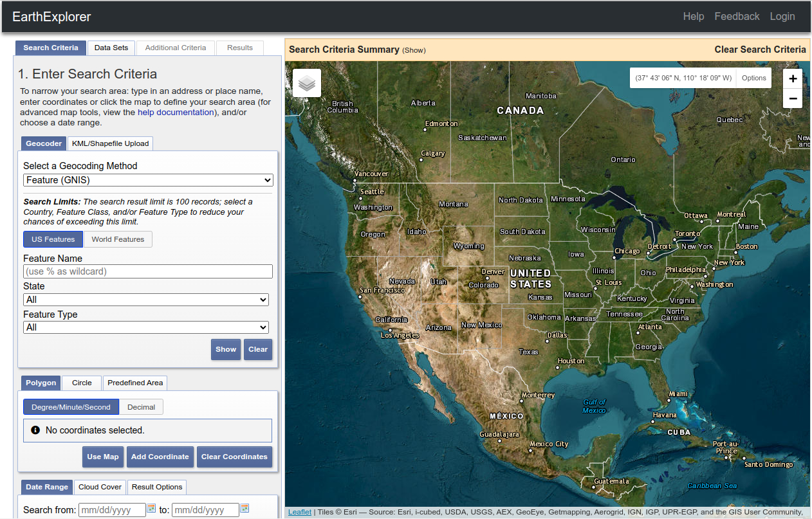Open the Search from calendar picker
812x519 pixels.
(x=152, y=509)
